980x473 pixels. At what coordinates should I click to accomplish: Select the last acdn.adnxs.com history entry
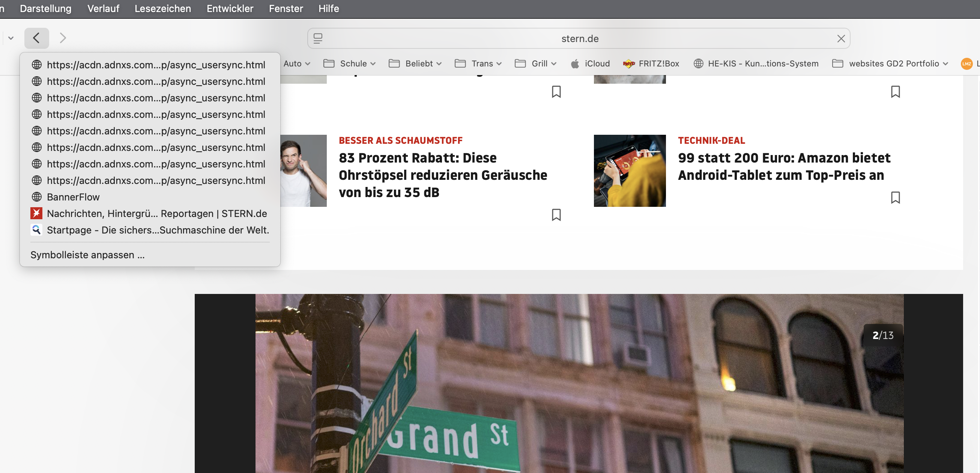[x=150, y=180]
